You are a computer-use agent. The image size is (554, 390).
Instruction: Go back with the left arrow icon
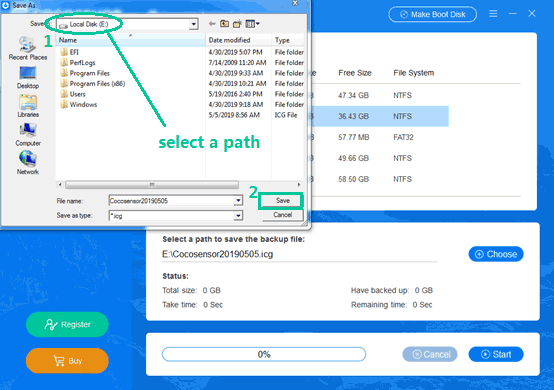212,24
